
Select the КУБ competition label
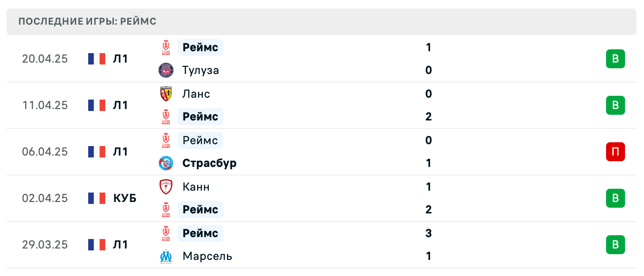coord(125,198)
